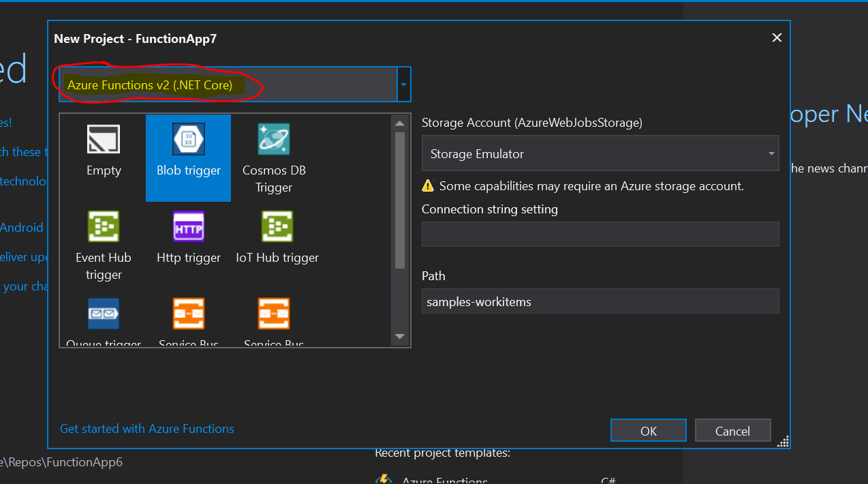This screenshot has width=868, height=484.
Task: Click the warning triangle icon
Action: coord(428,185)
